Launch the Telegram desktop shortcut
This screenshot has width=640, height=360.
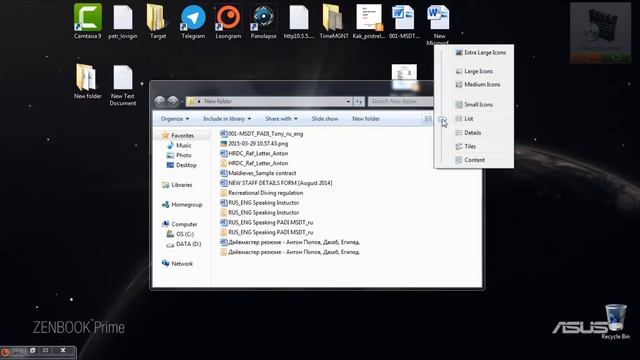[193, 22]
